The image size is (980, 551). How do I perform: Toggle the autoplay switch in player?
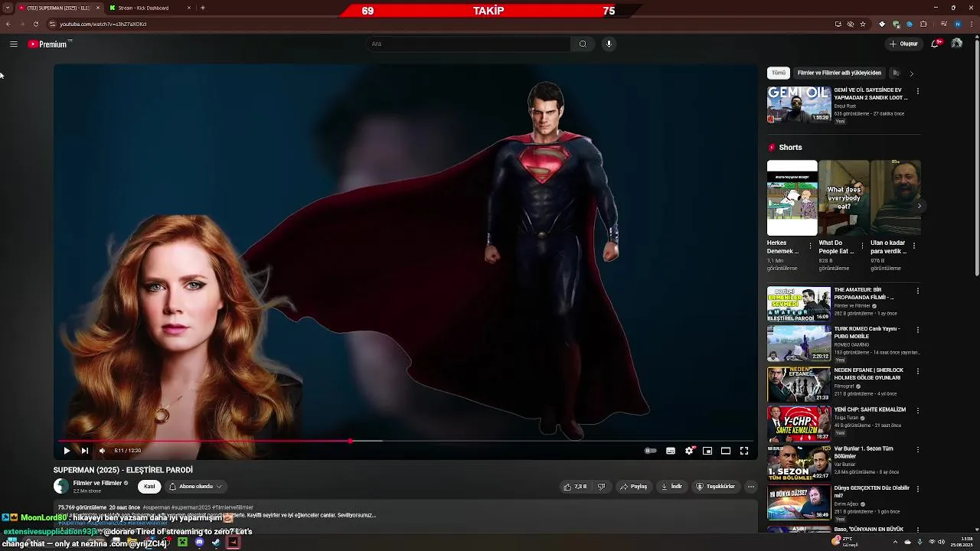tap(650, 451)
